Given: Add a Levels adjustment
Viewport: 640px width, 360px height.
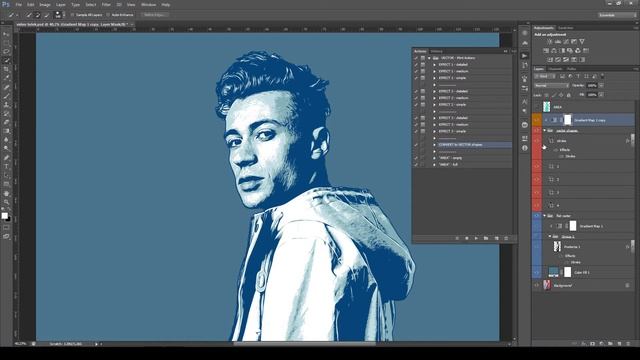Looking at the screenshot, I should 558,42.
